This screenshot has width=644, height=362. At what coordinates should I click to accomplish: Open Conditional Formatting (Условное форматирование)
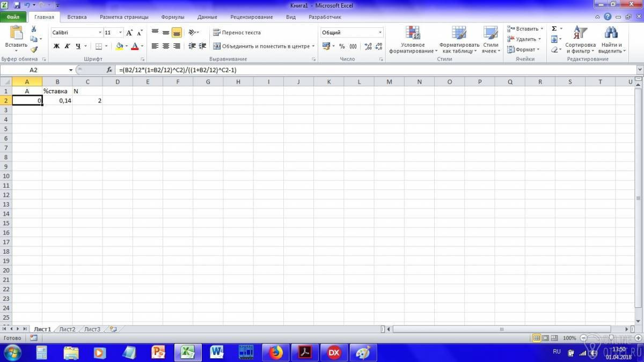[x=412, y=40]
